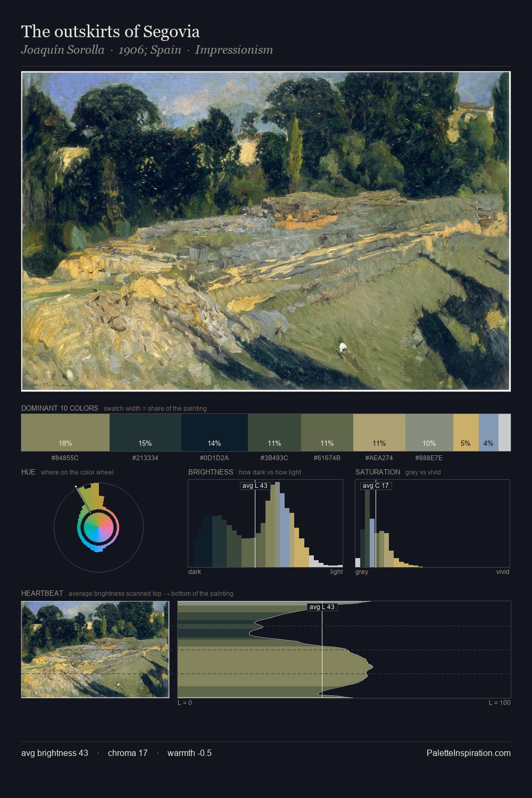Screen dimensions: 532x798
Task: Click the main painting image
Action: pyautogui.click(x=266, y=231)
